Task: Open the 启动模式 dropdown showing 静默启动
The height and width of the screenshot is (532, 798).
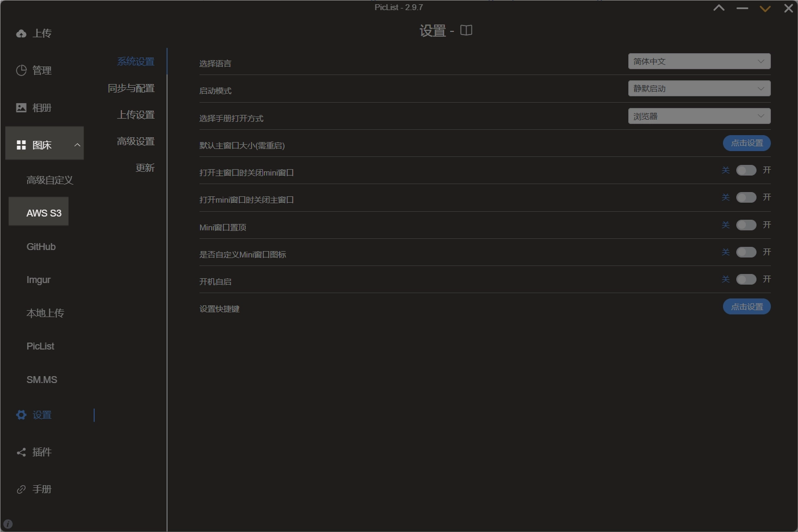Action: [x=699, y=88]
